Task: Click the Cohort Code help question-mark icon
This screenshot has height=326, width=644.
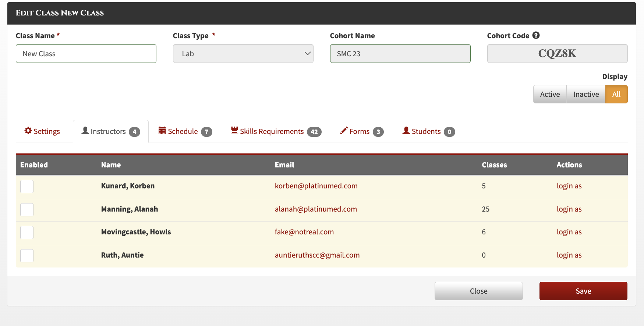Action: 536,35
